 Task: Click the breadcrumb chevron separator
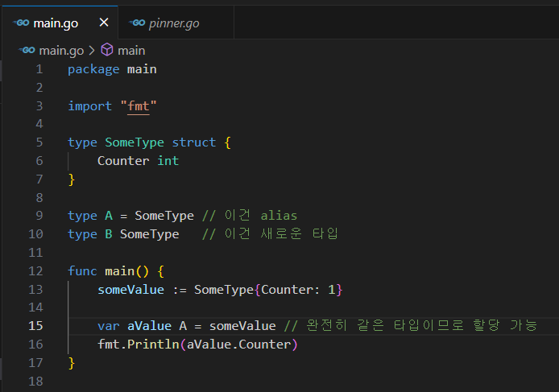tap(92, 50)
